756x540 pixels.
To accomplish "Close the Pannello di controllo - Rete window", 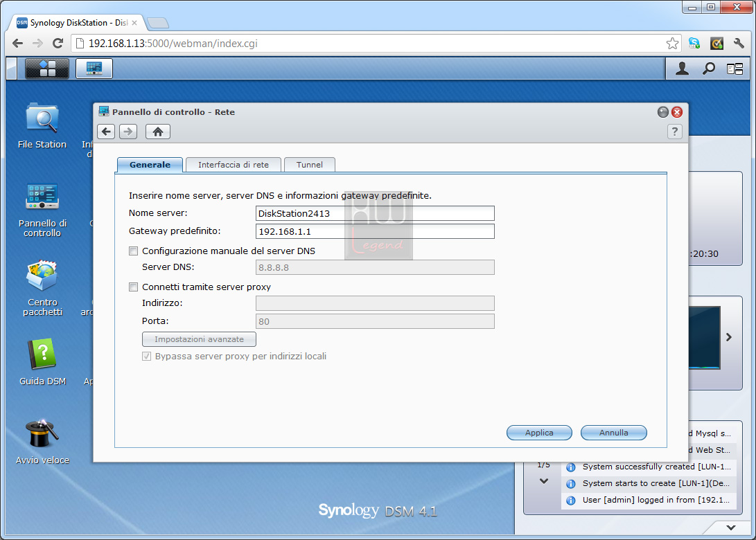I will [677, 112].
